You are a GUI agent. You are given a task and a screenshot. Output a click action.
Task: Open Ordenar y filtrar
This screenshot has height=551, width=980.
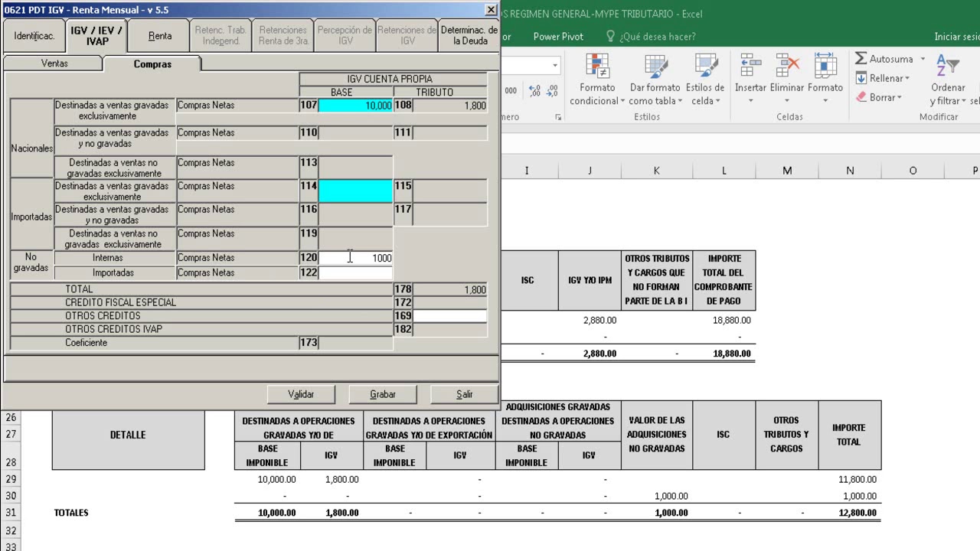[948, 80]
